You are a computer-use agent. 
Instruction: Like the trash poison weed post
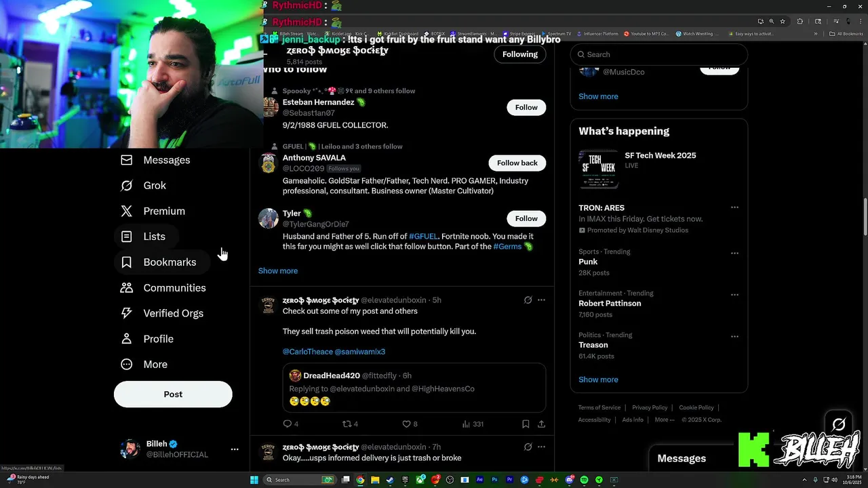pyautogui.click(x=410, y=424)
